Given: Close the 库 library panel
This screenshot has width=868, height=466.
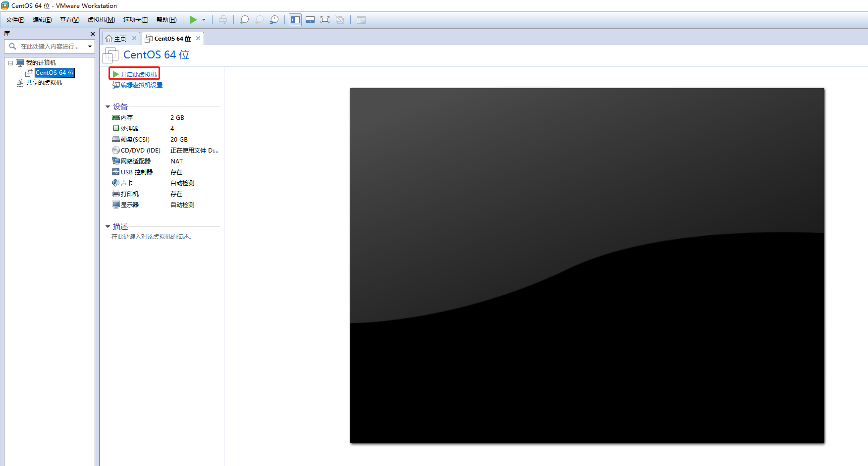Looking at the screenshot, I should 92,34.
